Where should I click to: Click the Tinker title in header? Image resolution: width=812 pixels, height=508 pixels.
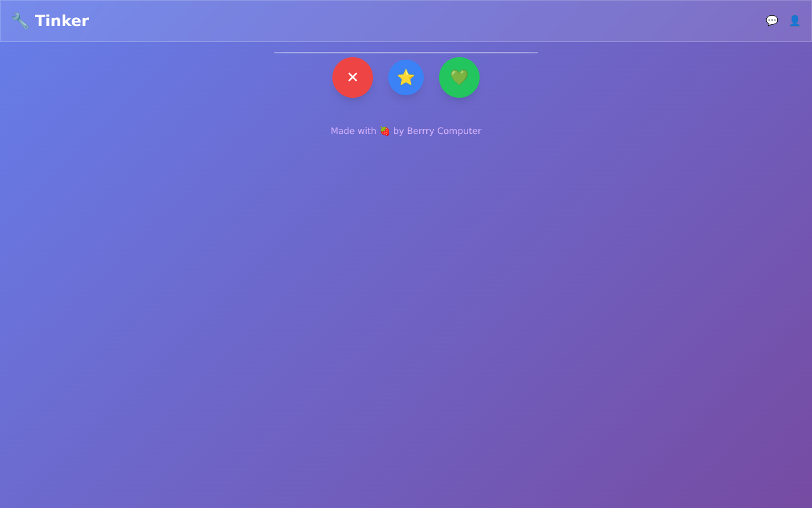pyautogui.click(x=62, y=20)
